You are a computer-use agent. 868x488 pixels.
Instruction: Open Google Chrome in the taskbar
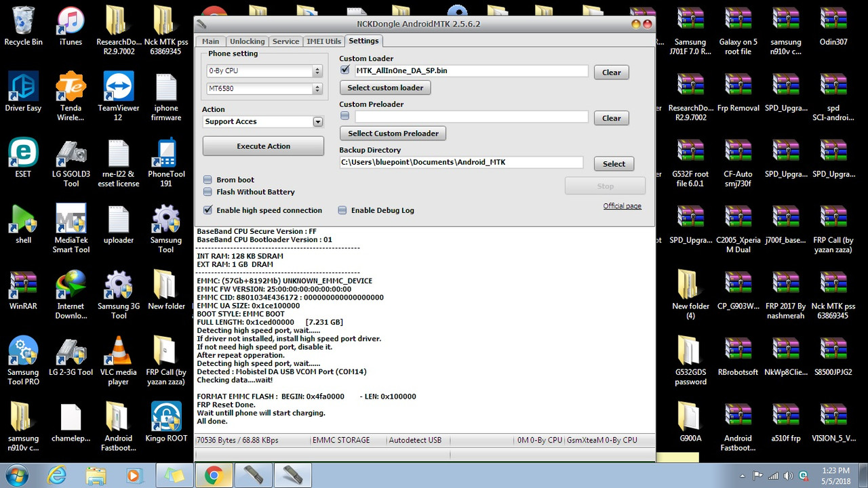coord(214,475)
